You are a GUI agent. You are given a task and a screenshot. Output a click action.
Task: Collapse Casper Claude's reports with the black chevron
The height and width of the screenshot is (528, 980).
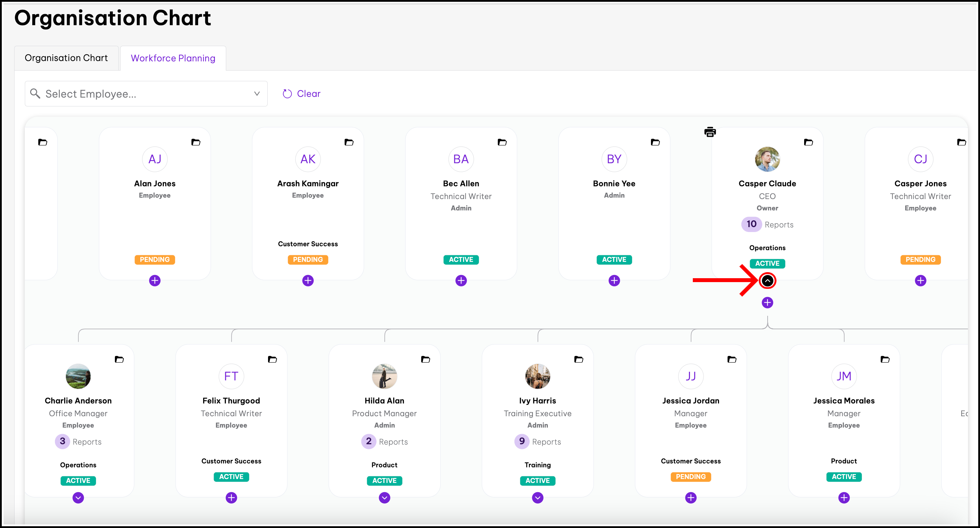[x=767, y=281]
